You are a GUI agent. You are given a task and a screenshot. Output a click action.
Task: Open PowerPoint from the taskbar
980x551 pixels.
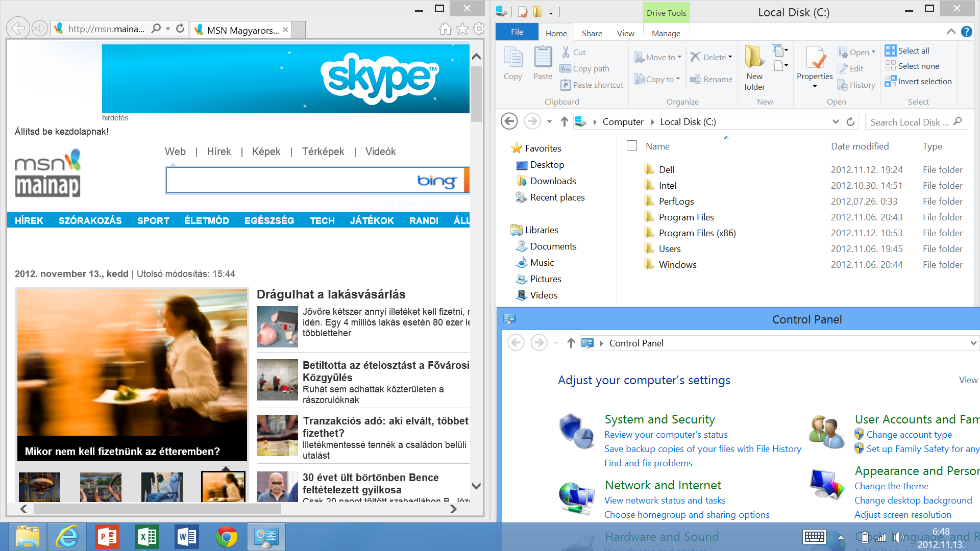pyautogui.click(x=107, y=537)
